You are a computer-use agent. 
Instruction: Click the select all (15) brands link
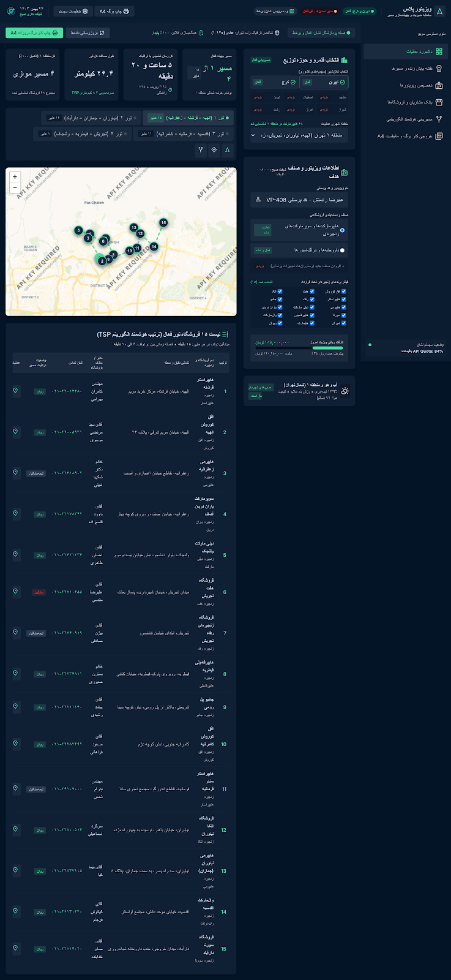click(262, 282)
